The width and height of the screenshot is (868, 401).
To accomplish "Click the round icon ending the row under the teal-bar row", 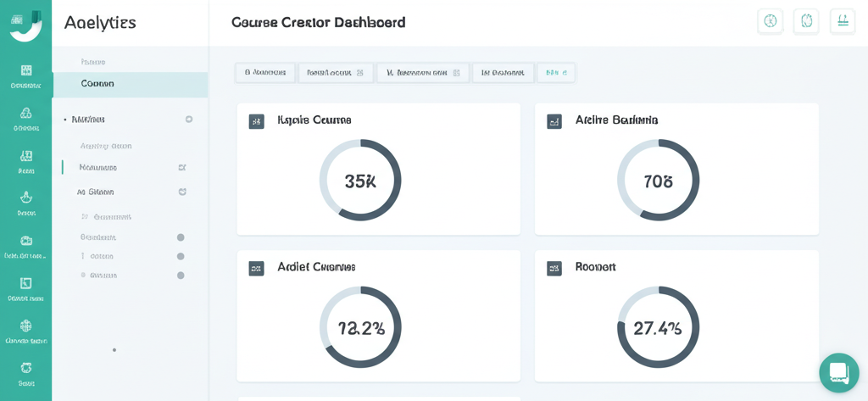I will point(182,192).
